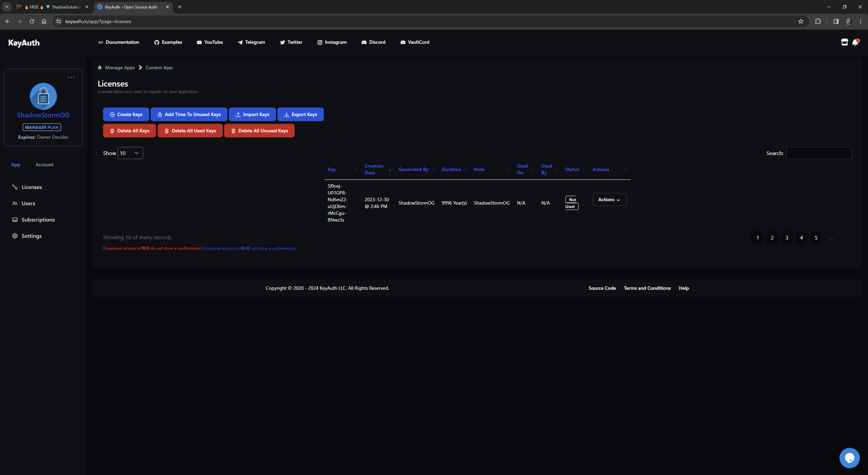Open the store icon in header

(844, 42)
